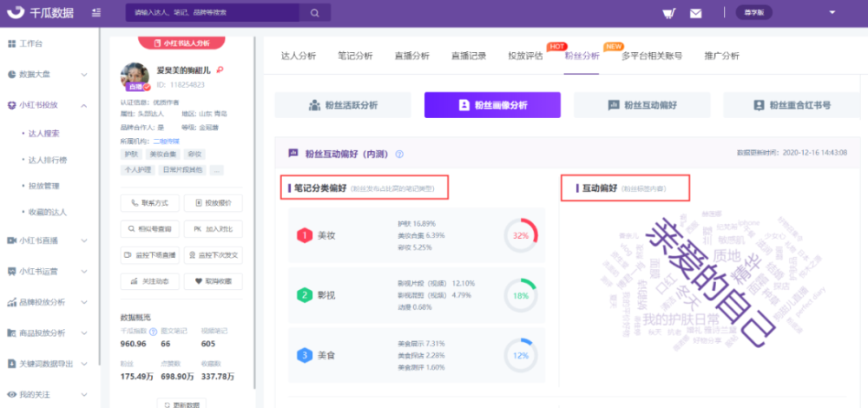Open the mail messages icon
868x408 pixels.
click(695, 13)
